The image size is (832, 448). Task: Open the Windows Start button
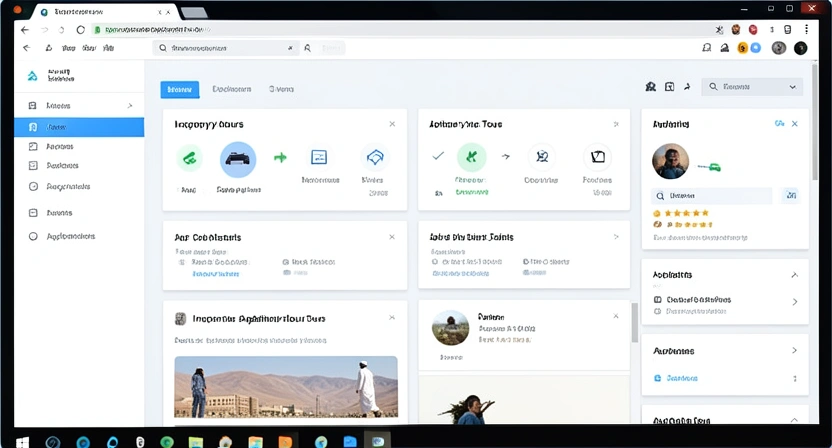pos(22,441)
